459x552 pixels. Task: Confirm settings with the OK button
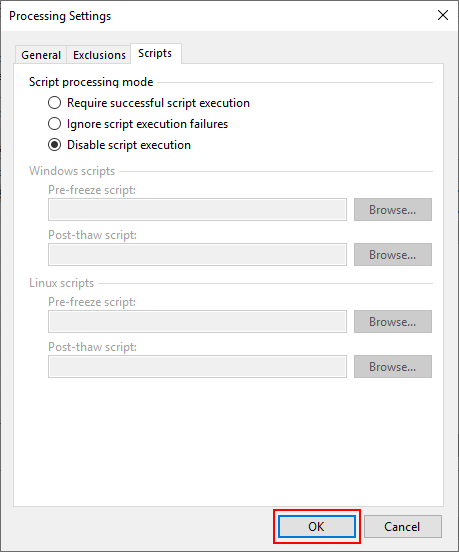pyautogui.click(x=317, y=527)
